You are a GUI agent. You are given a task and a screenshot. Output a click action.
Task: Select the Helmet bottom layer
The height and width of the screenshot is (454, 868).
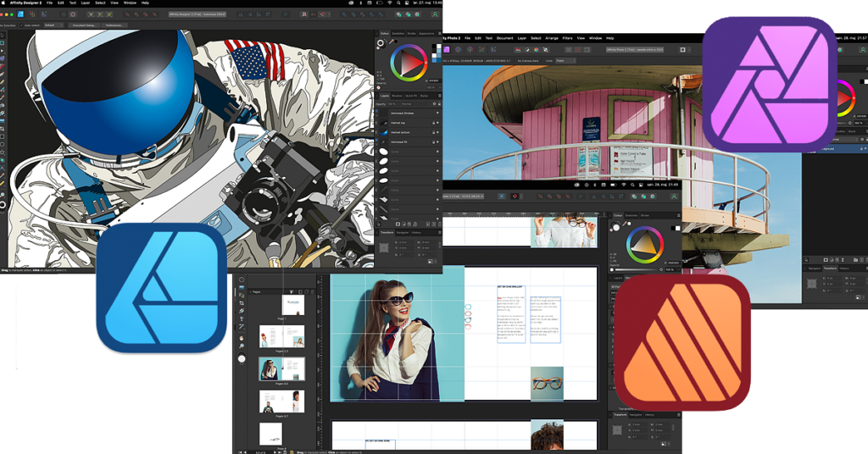click(x=409, y=132)
